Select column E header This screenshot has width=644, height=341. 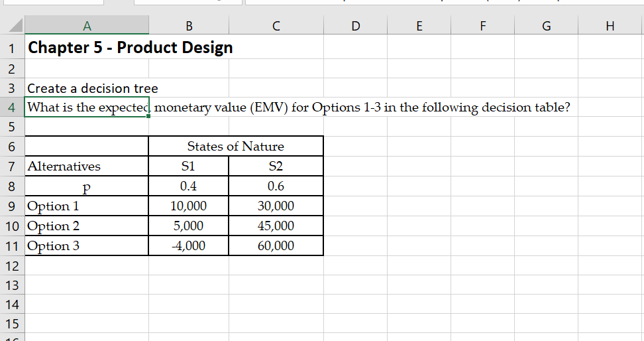(419, 26)
